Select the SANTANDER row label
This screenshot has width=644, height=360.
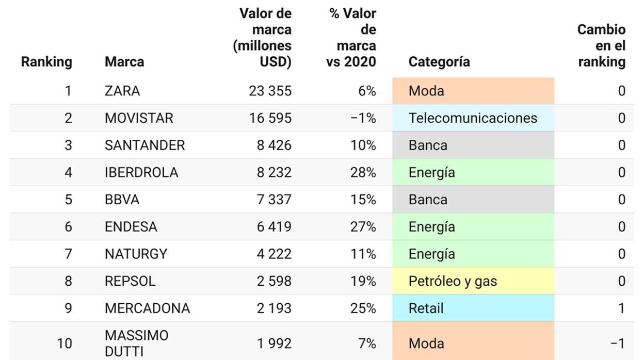pos(144,145)
